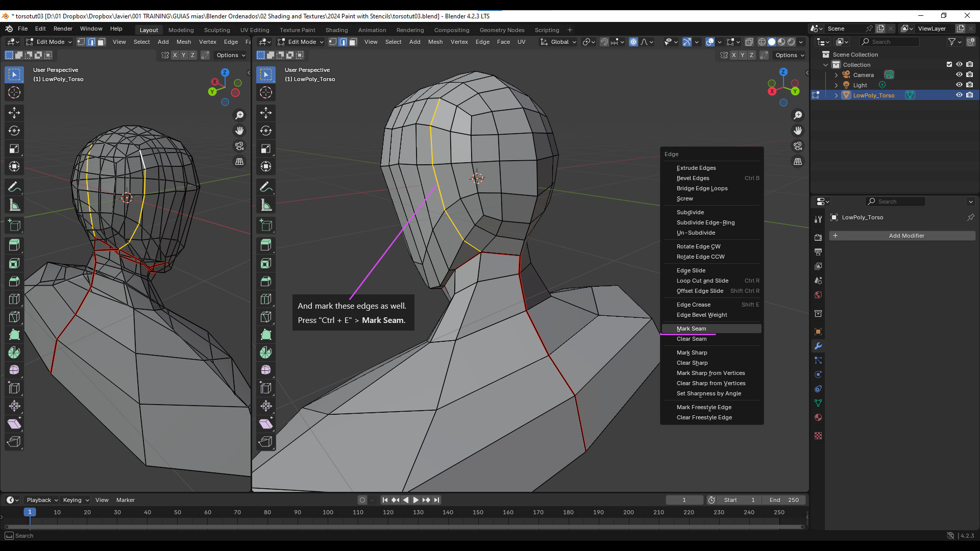This screenshot has height=551, width=980.
Task: Select the Inset Faces tool in right viewport
Action: pos(266,263)
